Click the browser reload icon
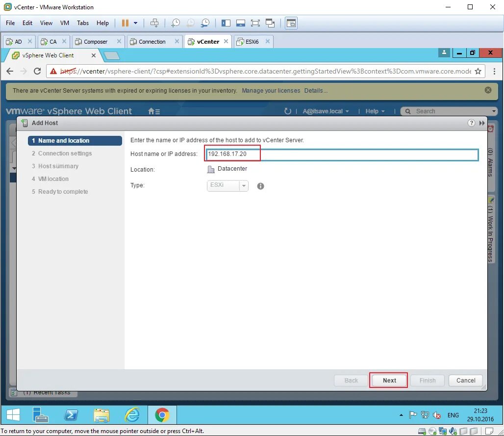The height and width of the screenshot is (436, 504). click(x=37, y=71)
